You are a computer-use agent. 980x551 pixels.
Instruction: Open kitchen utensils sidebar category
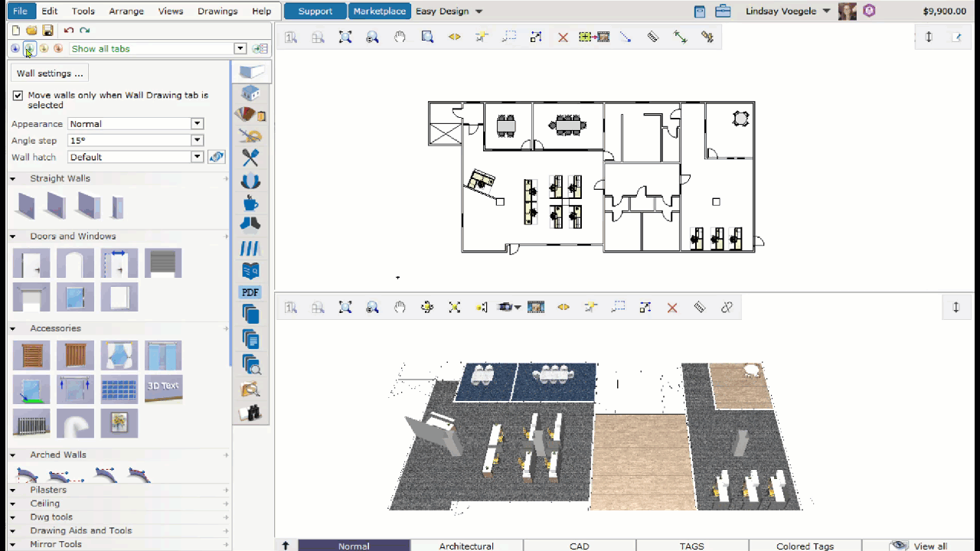[x=250, y=158]
